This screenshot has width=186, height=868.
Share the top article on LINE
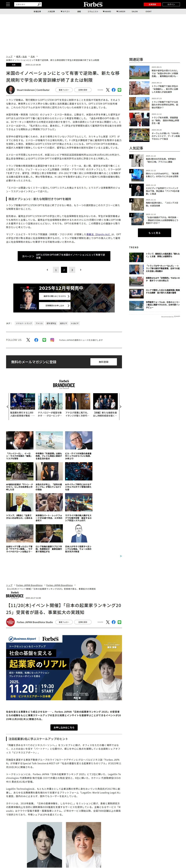point(120,90)
